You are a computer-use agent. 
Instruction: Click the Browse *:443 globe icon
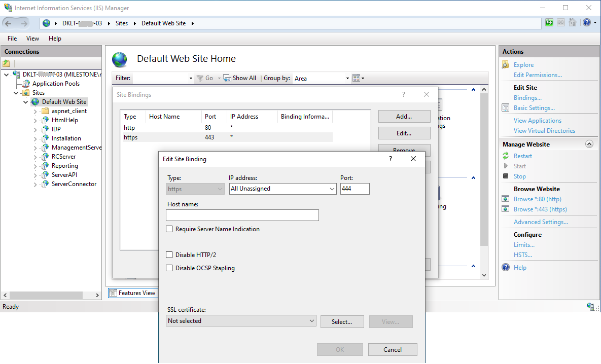[506, 209]
